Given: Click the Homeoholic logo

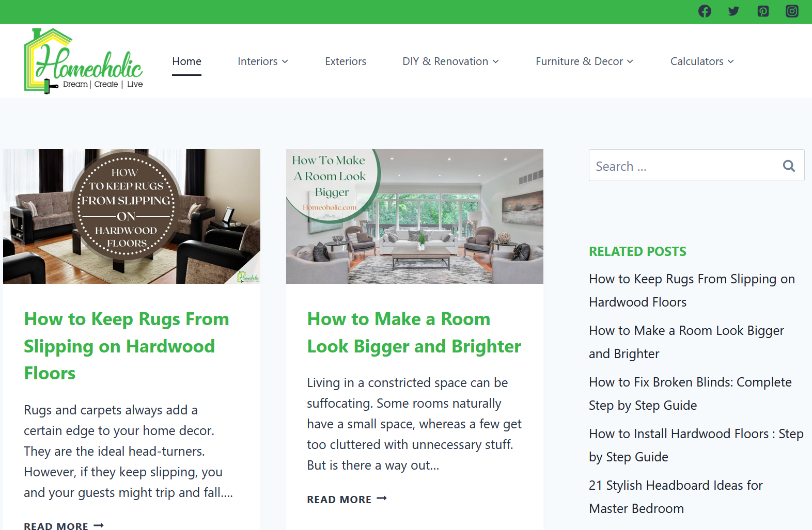Looking at the screenshot, I should pos(84,61).
